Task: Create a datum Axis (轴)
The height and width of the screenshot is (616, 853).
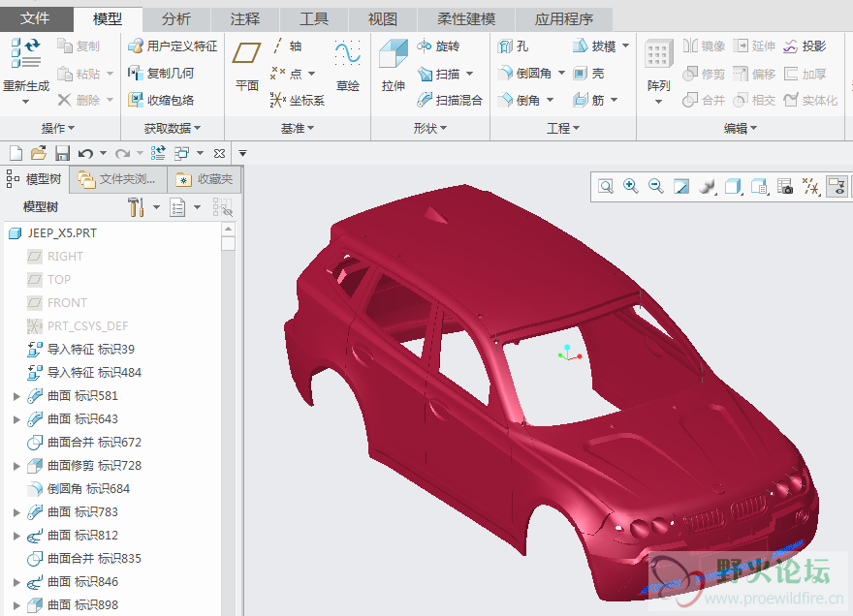Action: tap(287, 46)
